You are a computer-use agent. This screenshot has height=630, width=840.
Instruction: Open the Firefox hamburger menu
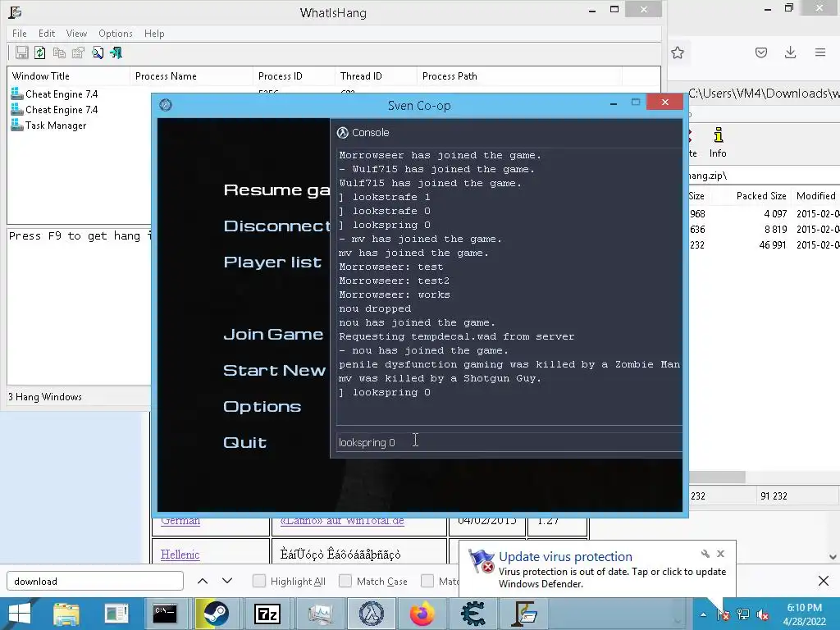pos(820,52)
